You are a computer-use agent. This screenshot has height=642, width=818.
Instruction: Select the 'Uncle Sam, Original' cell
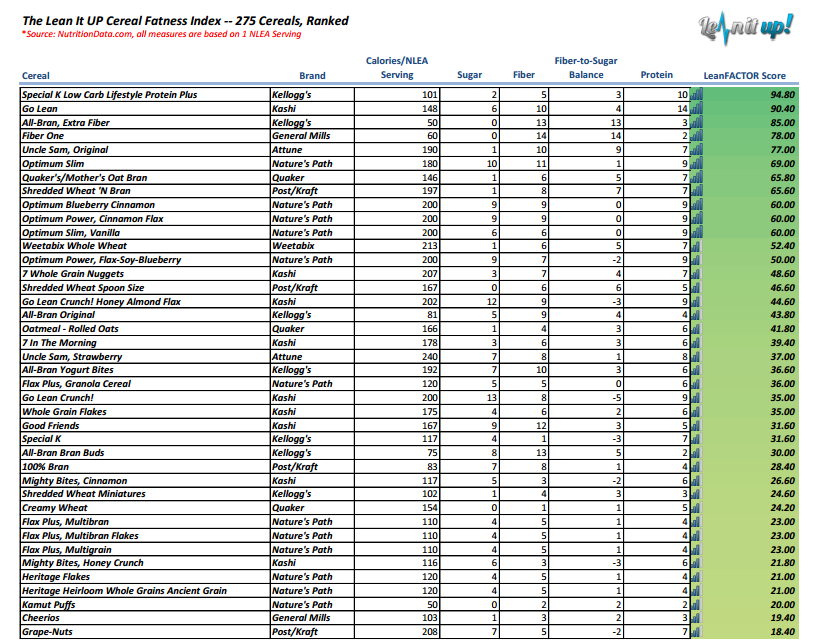(x=146, y=150)
